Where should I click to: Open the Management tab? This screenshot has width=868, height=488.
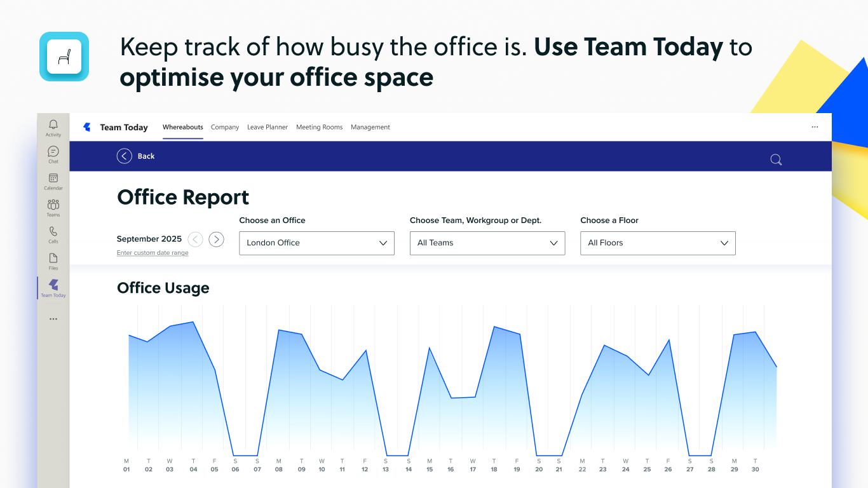coord(370,127)
